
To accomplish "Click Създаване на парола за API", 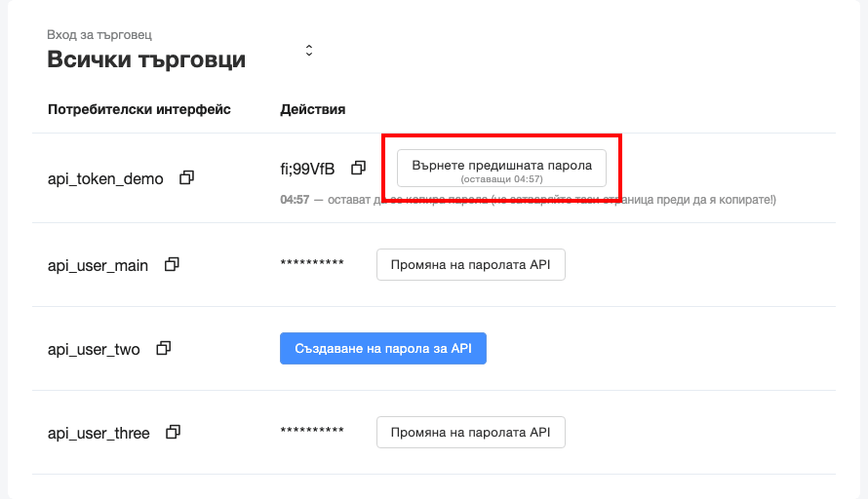I will tap(382, 349).
